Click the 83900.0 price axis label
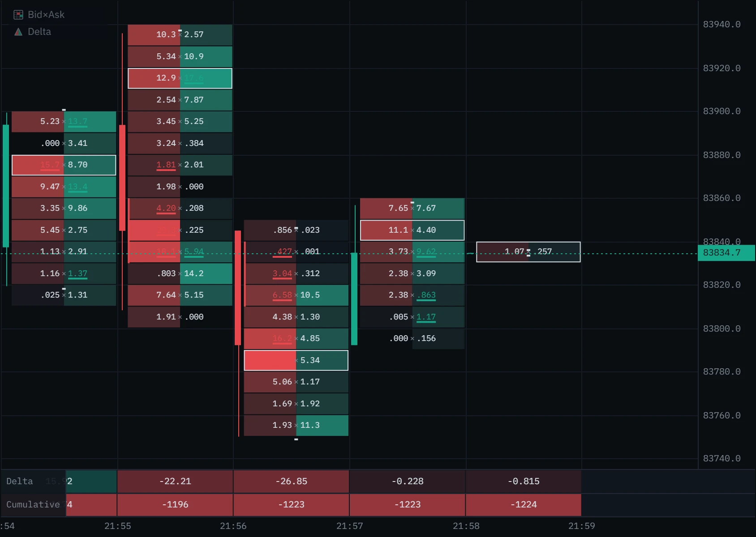Screen dimensions: 756x537 pyautogui.click(x=722, y=111)
